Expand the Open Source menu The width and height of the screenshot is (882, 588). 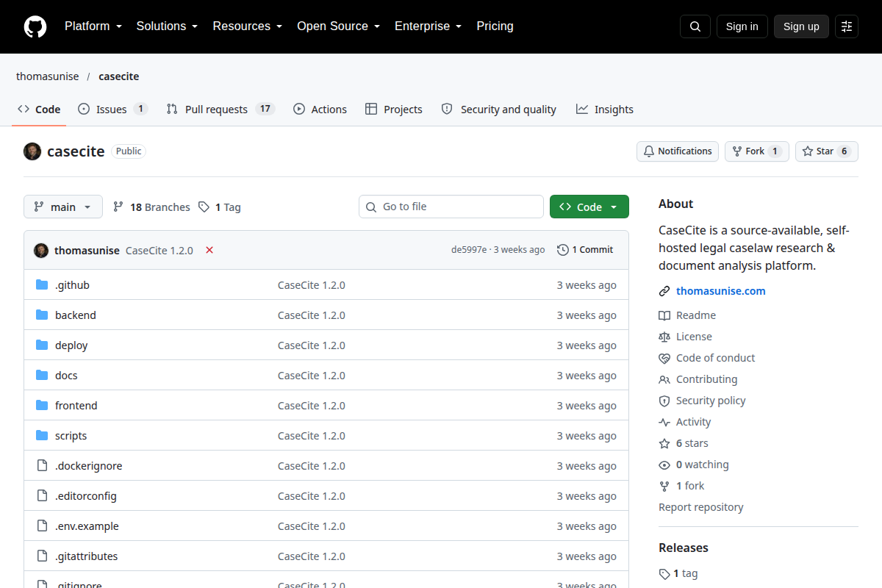coord(339,26)
